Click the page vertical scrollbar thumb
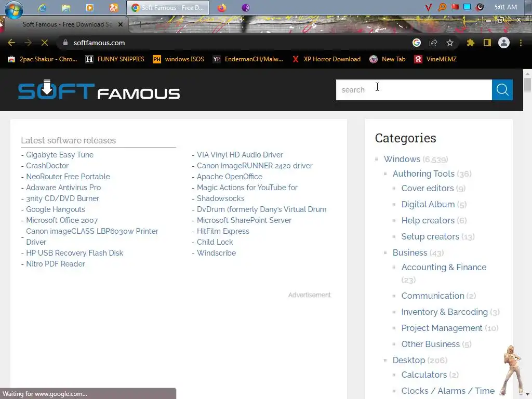This screenshot has width=532, height=399. tap(527, 85)
